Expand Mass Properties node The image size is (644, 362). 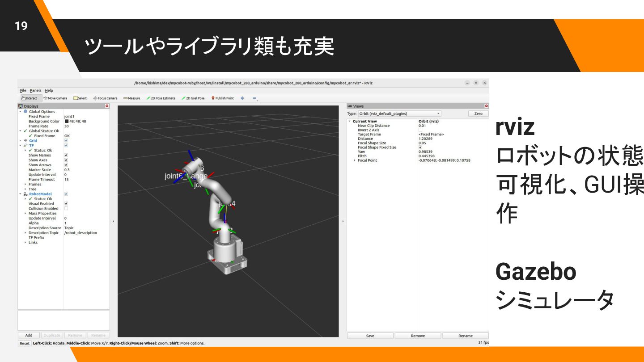(25, 213)
